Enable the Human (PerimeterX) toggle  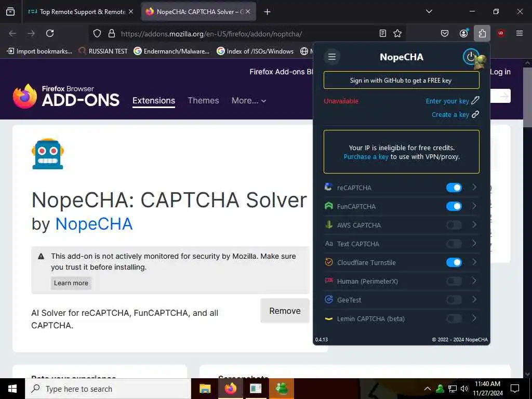[x=454, y=281]
